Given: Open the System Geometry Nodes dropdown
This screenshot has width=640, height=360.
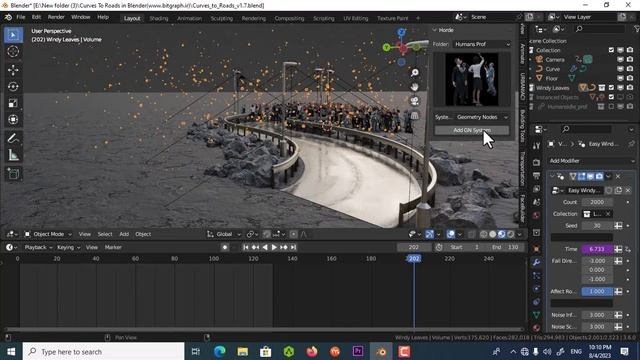Looking at the screenshot, I should [x=482, y=117].
